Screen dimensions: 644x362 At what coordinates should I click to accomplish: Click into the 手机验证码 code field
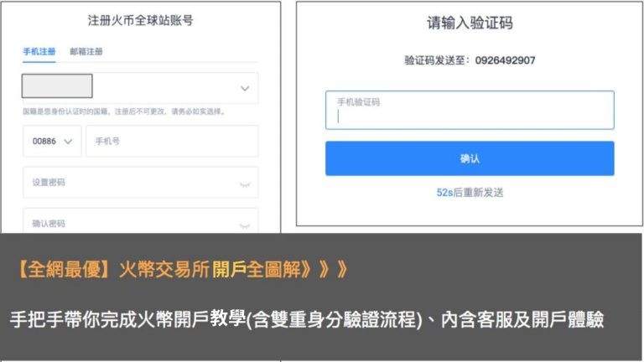(470, 110)
